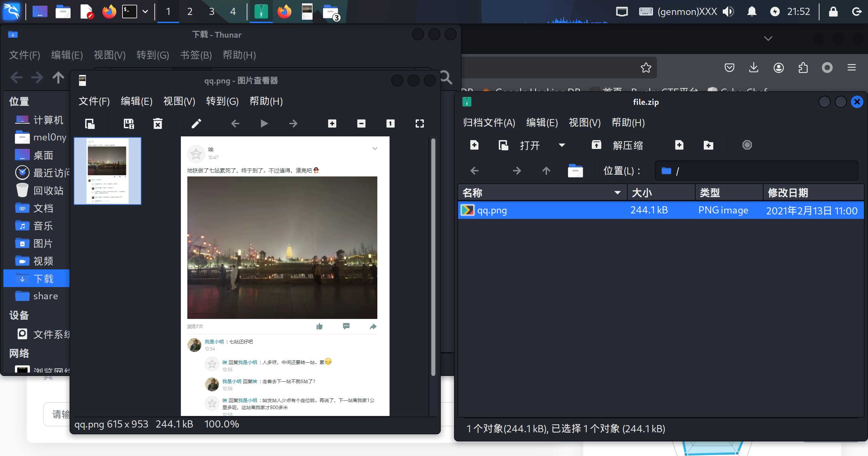Expand the chevron on the QQ post
The height and width of the screenshot is (456, 868).
coord(375,149)
